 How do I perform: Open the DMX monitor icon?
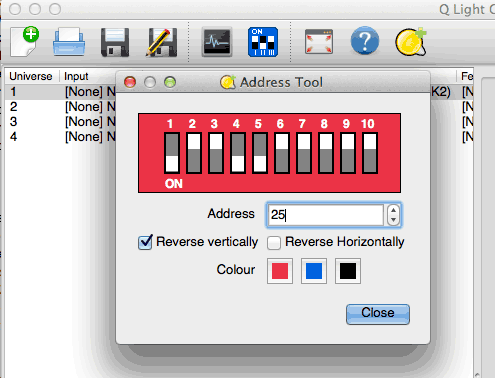click(217, 42)
